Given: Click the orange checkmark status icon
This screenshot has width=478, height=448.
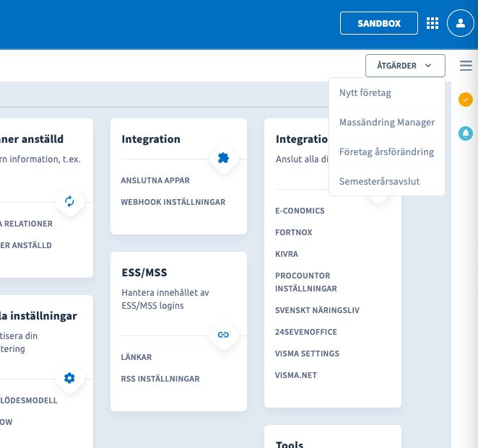Looking at the screenshot, I should point(466,100).
